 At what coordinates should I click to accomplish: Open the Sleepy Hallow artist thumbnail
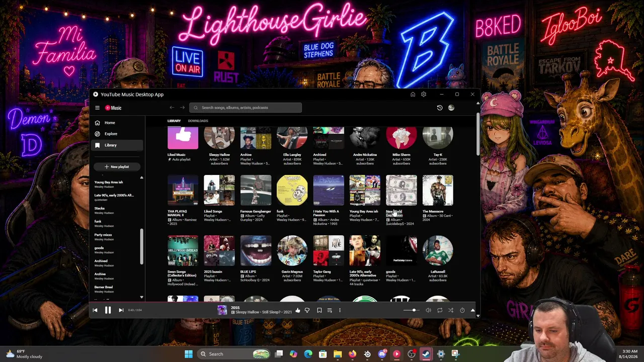coord(219,138)
